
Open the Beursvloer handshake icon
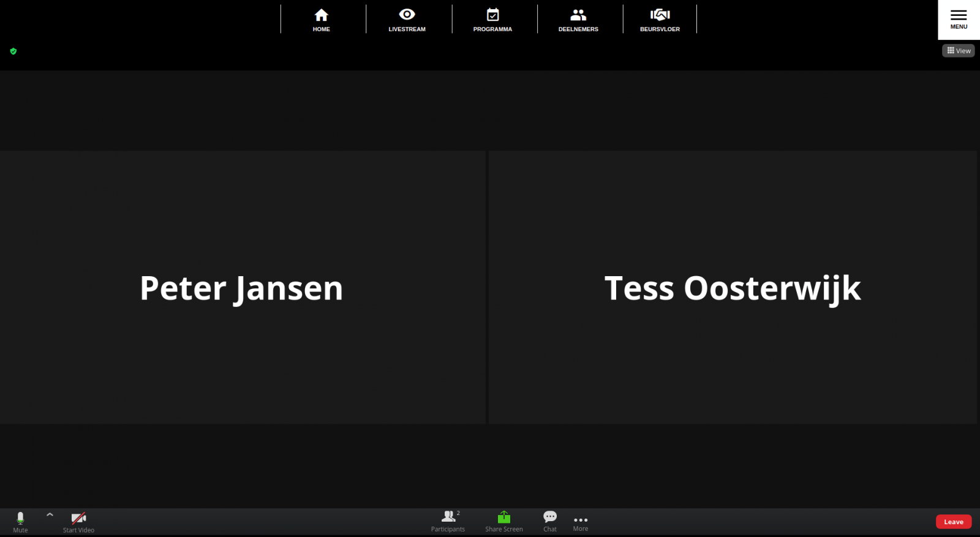(660, 15)
